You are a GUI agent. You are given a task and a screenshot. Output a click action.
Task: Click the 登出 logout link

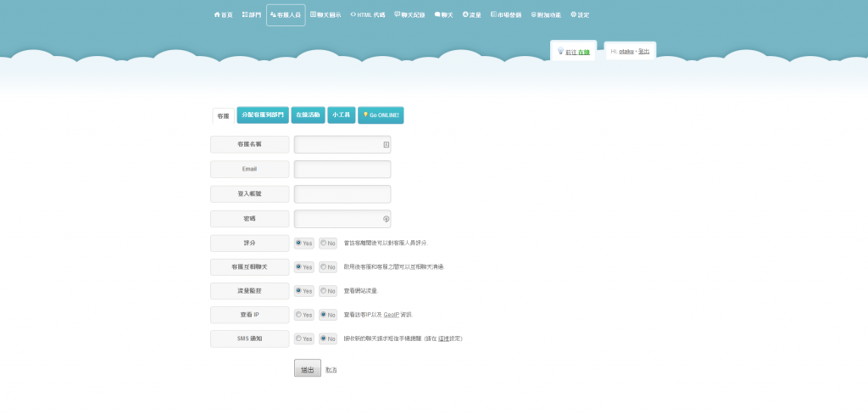(644, 52)
